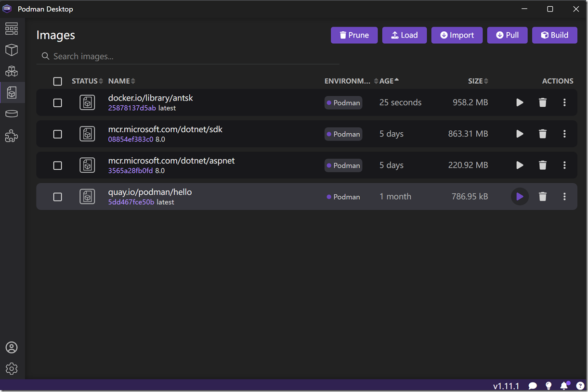Check the quay.io/podman/hello row checkbox

click(57, 197)
